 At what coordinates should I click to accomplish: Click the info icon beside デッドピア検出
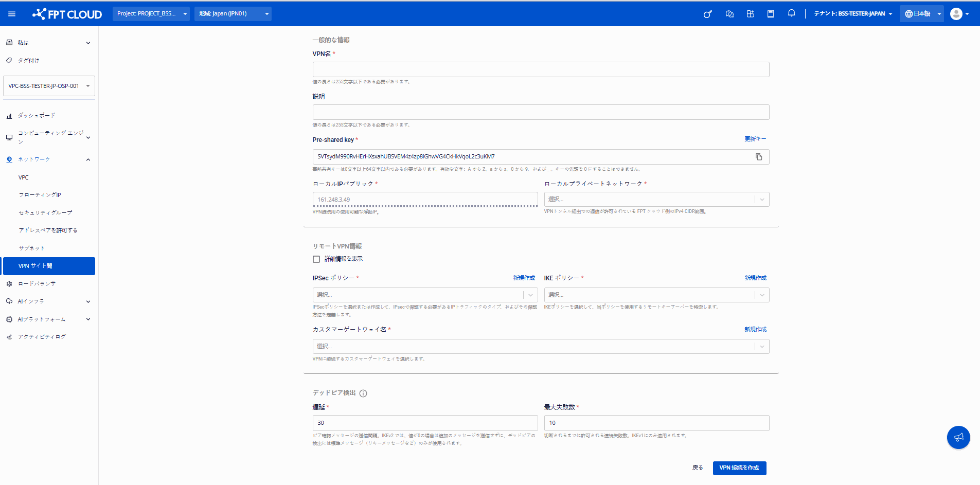[x=363, y=393]
